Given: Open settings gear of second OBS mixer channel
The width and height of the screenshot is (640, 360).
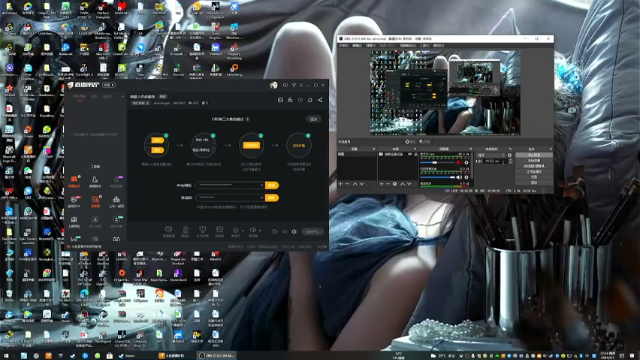Looking at the screenshot, I should tap(466, 177).
